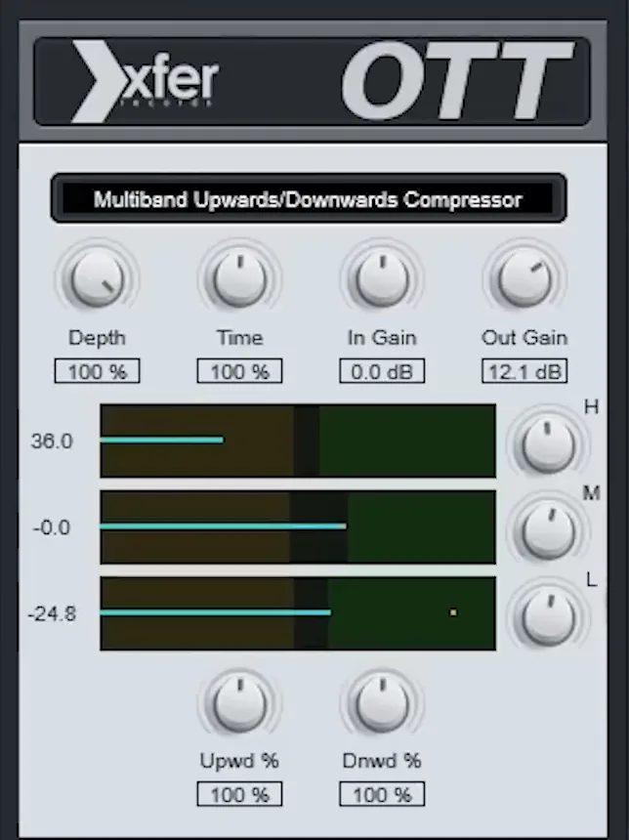Click the Depth label
Image resolution: width=629 pixels, height=840 pixels.
(97, 338)
